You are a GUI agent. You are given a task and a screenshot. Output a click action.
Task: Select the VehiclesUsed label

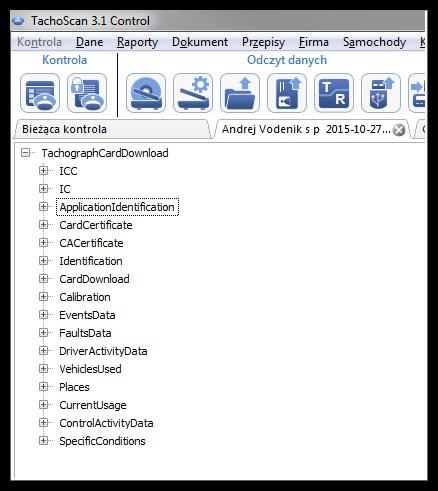[90, 369]
